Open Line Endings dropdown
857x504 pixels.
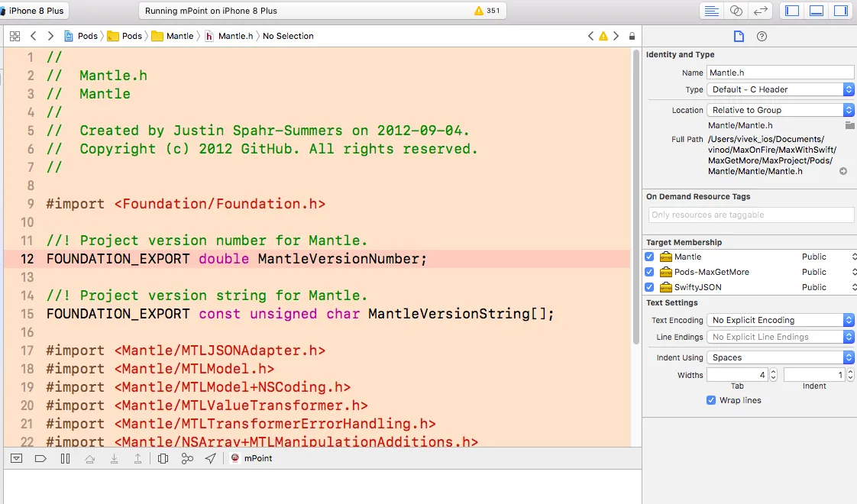(780, 338)
